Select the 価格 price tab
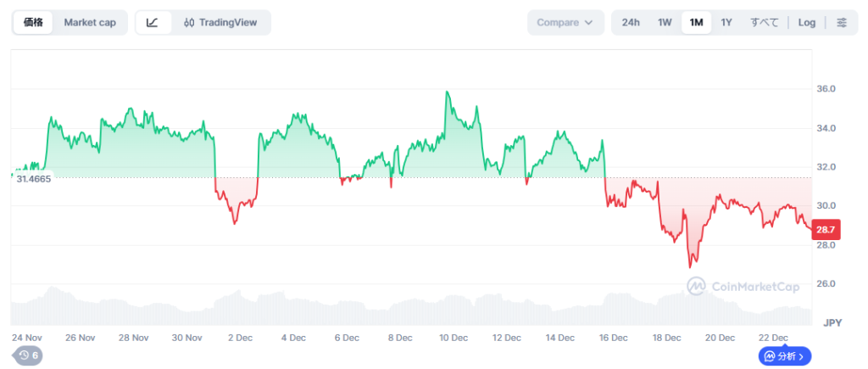868x369 pixels. click(34, 23)
